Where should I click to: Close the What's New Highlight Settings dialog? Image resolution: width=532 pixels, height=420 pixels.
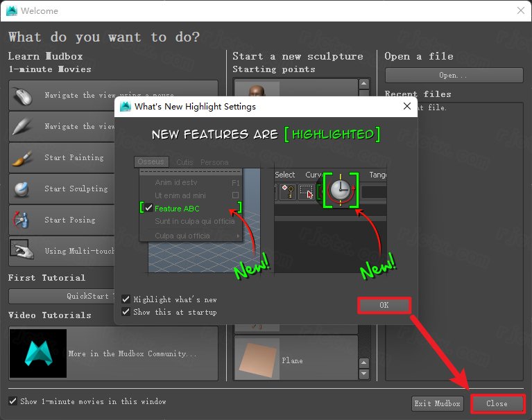(x=407, y=107)
